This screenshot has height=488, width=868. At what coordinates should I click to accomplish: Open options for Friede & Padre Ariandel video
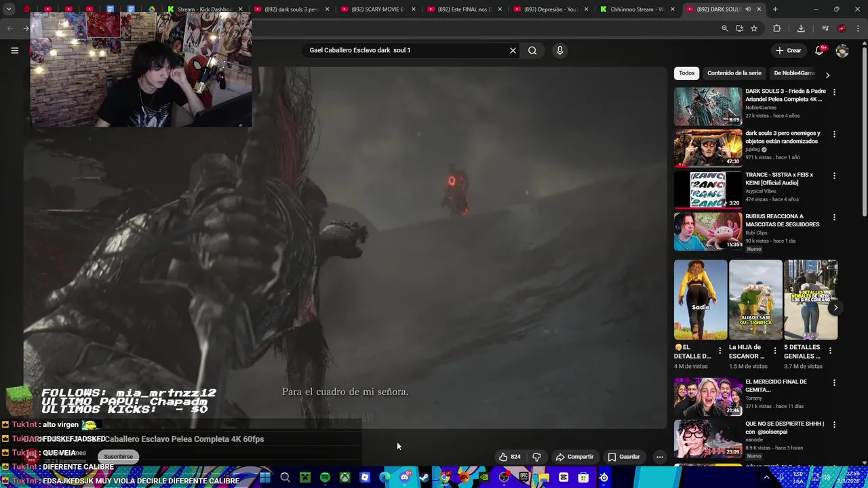834,92
